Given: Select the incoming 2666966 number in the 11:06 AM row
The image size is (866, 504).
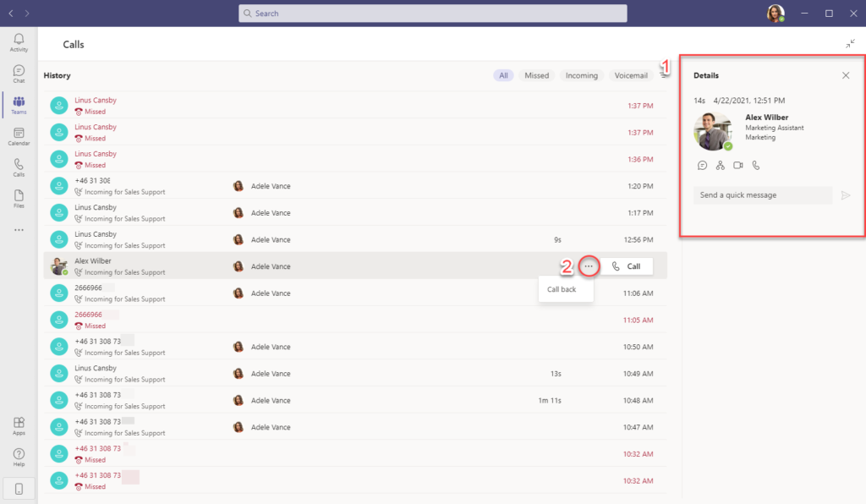Looking at the screenshot, I should point(88,288).
